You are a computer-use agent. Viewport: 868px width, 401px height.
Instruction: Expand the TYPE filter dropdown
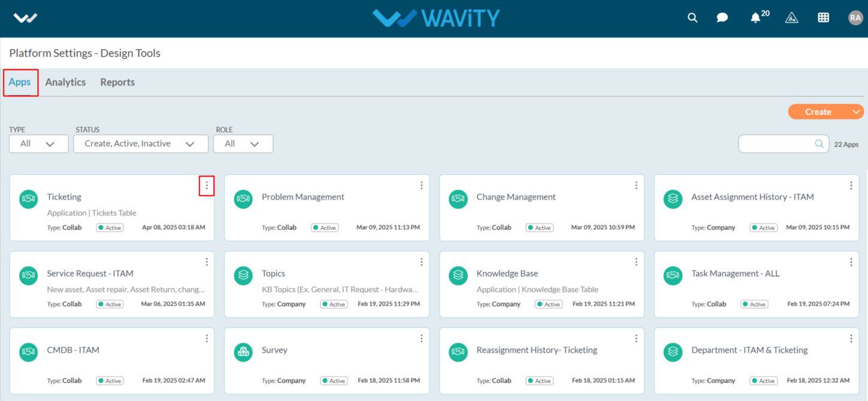tap(39, 144)
